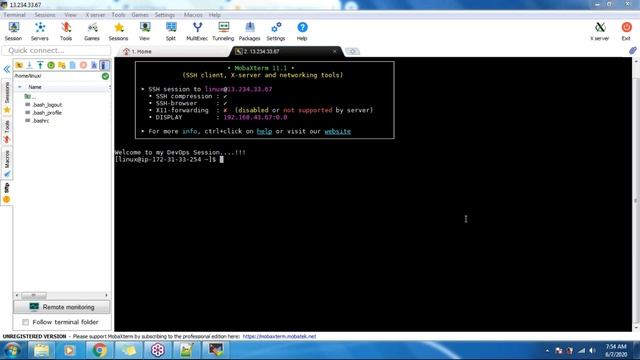Open the Session toolbar icon
This screenshot has height=360, width=640.
point(13,31)
